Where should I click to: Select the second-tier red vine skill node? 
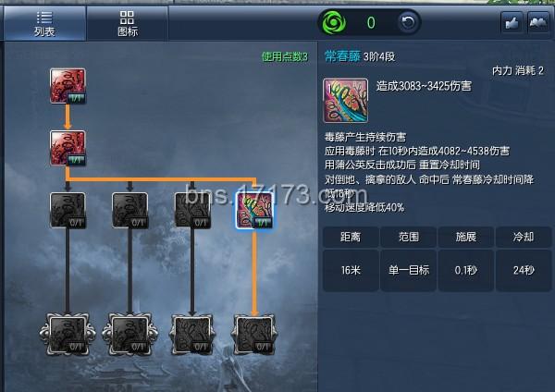pos(68,148)
